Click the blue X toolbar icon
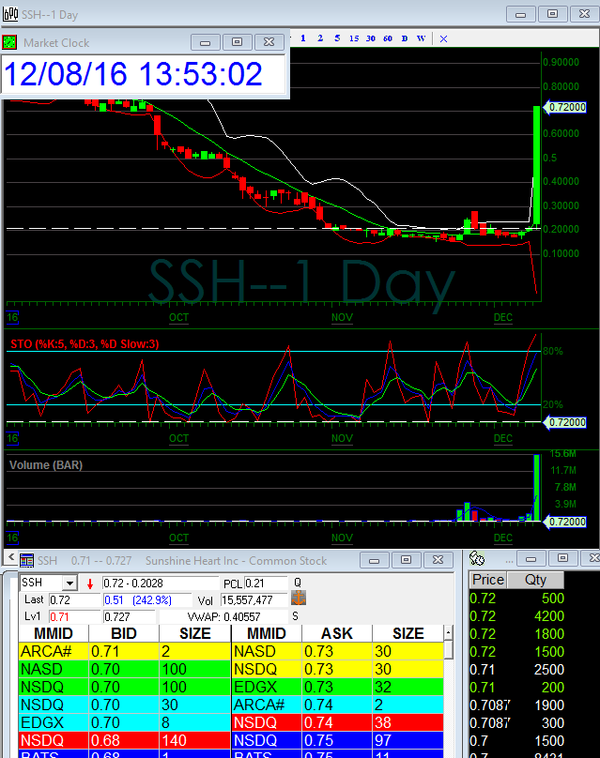This screenshot has height=758, width=600. tap(443, 38)
